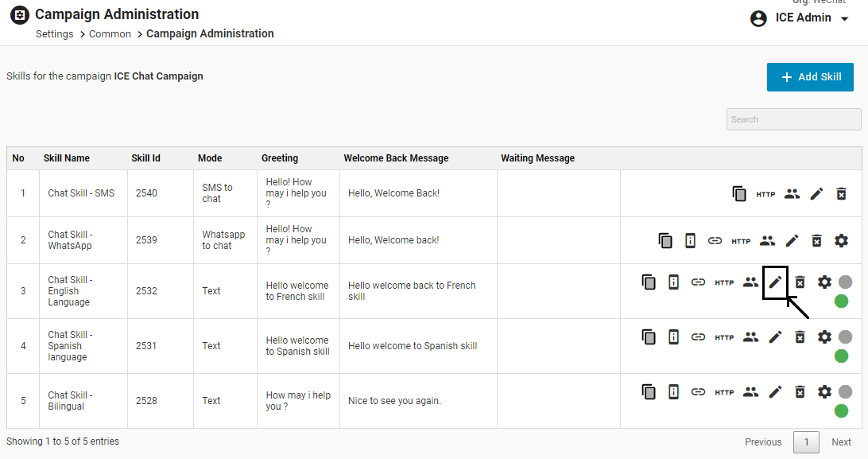Click into the Search field
Screen dimensions: 868x459
click(793, 119)
